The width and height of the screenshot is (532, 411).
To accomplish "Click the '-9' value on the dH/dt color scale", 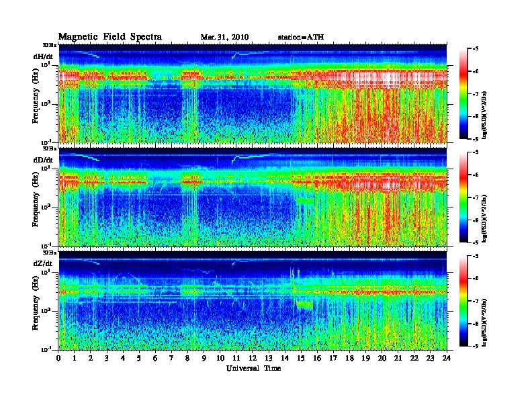I will pyautogui.click(x=476, y=139).
